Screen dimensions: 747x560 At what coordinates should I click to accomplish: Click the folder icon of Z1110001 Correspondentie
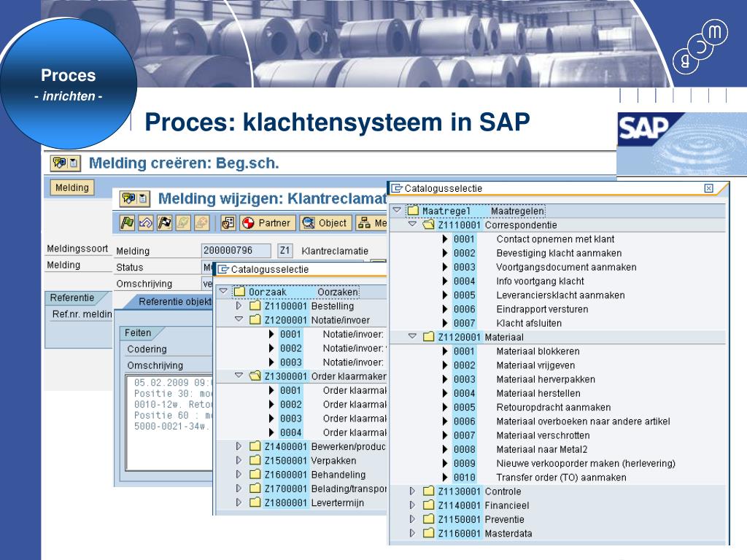(428, 225)
